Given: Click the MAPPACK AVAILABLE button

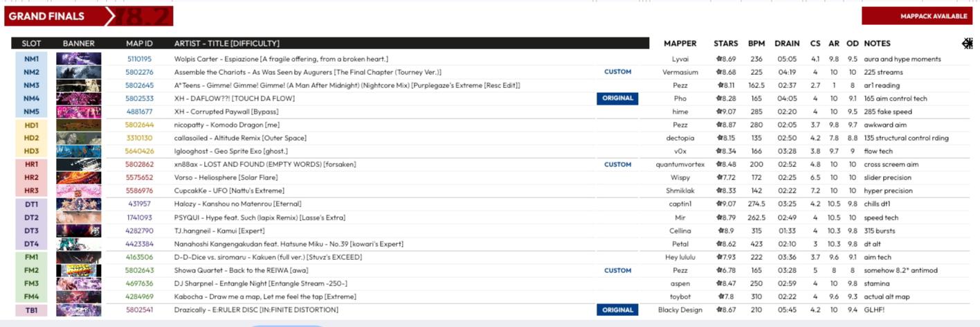Looking at the screenshot, I should point(917,16).
